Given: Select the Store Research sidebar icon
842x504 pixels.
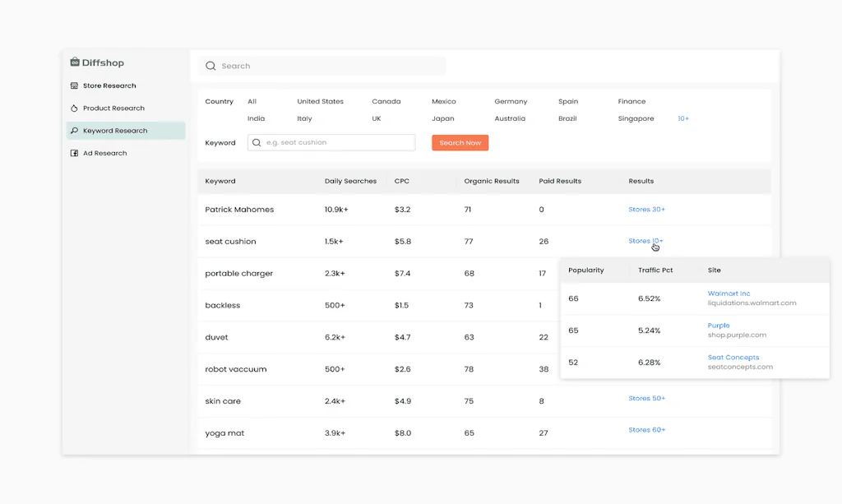Looking at the screenshot, I should click(73, 86).
